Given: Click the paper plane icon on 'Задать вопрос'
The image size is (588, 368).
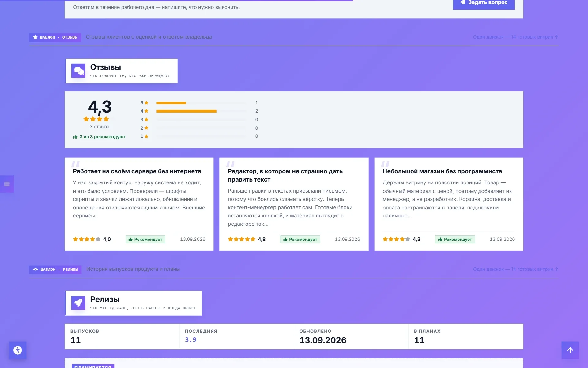Looking at the screenshot, I should tap(463, 2).
